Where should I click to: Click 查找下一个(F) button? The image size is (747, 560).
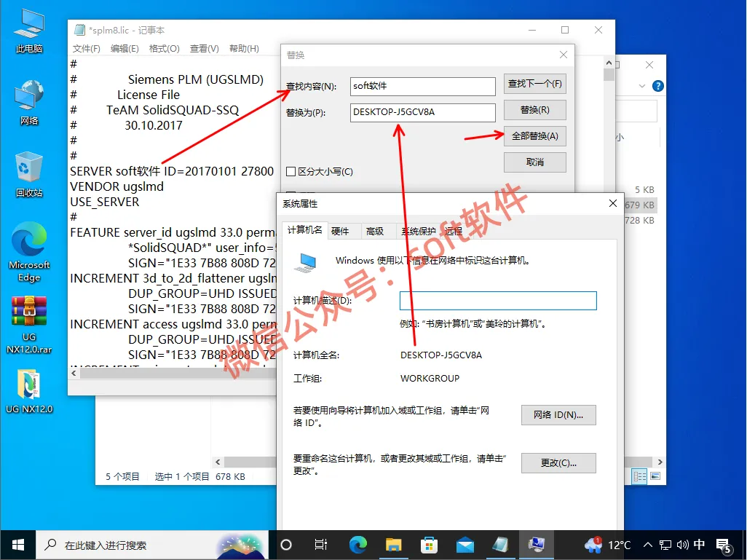coord(535,84)
